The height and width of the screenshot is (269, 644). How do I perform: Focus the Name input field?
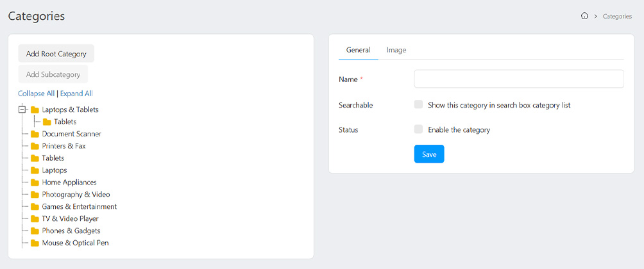coord(518,79)
